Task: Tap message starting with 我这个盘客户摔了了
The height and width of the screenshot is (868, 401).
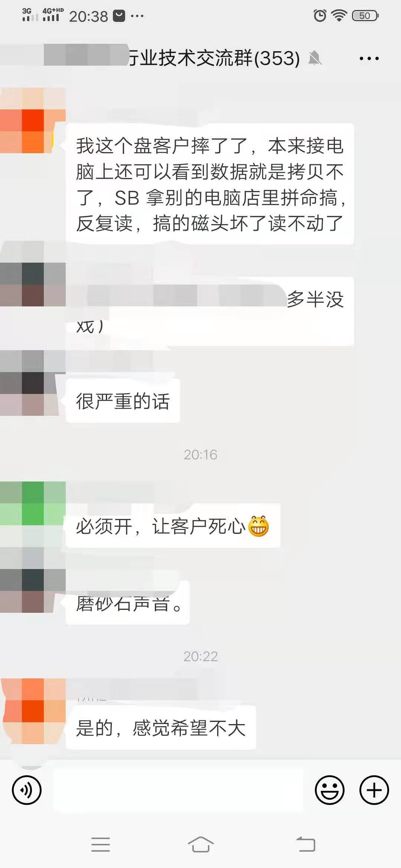Action: [210, 184]
